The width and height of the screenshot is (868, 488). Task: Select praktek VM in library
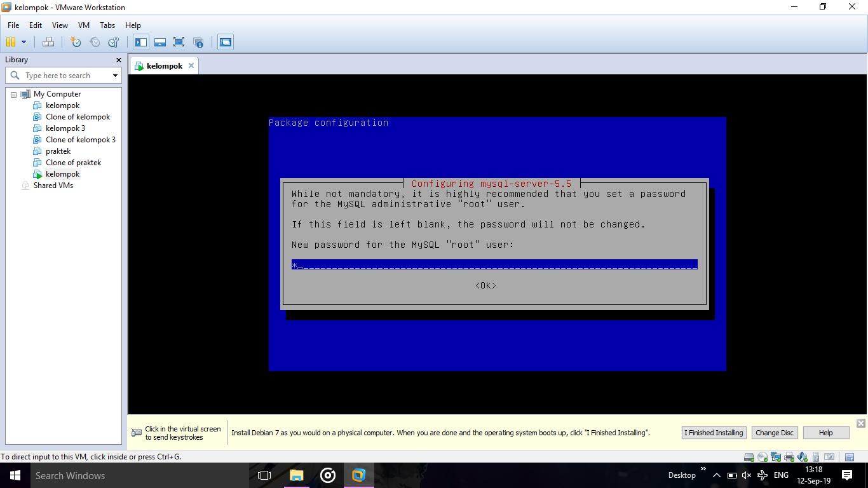click(x=58, y=151)
